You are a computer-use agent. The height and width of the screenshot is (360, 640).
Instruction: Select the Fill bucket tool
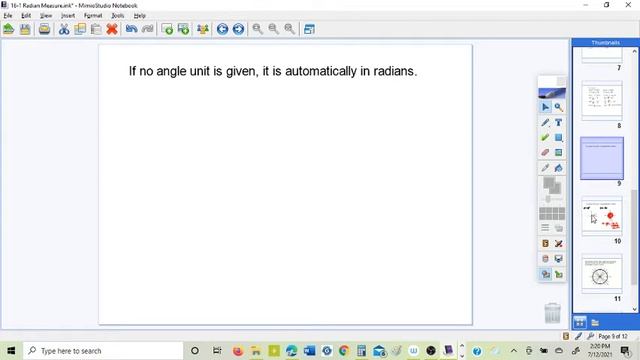(558, 168)
